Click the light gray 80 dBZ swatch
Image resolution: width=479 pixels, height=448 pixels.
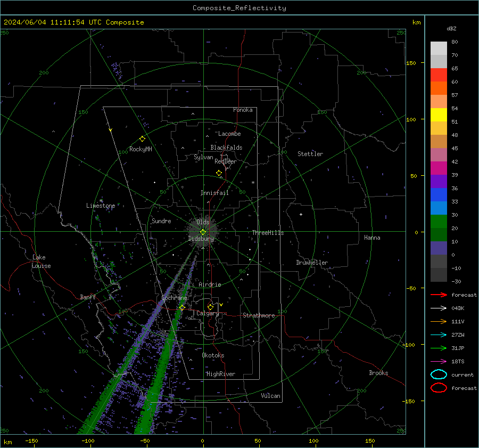(x=439, y=48)
